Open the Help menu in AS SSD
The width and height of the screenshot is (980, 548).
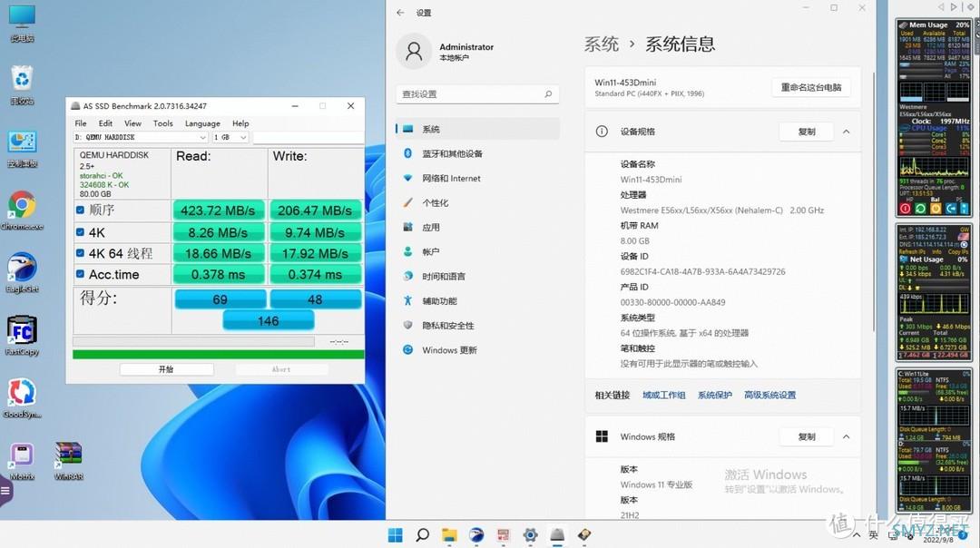click(x=240, y=123)
